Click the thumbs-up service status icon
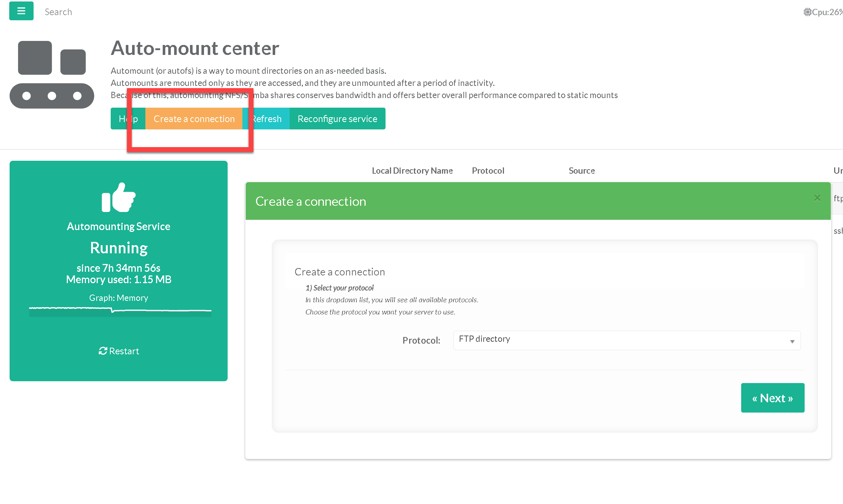The width and height of the screenshot is (843, 504). tap(118, 198)
